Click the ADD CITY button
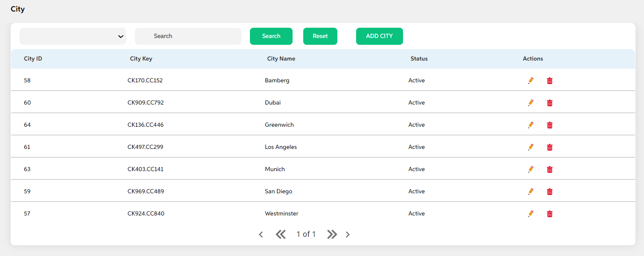This screenshot has width=644, height=256. [380, 36]
